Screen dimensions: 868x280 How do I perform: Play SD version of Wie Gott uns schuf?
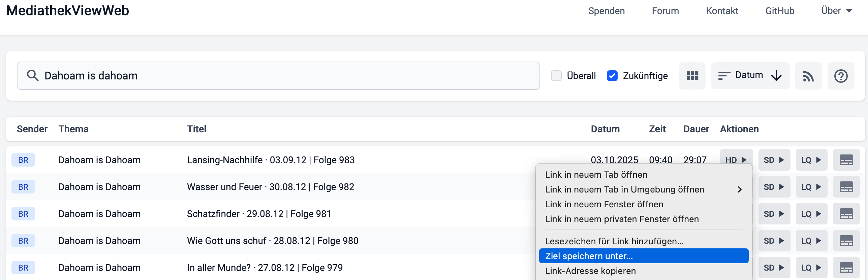click(774, 241)
